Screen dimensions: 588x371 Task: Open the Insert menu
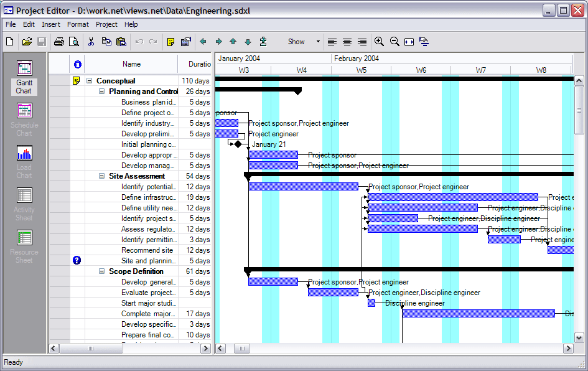point(51,24)
